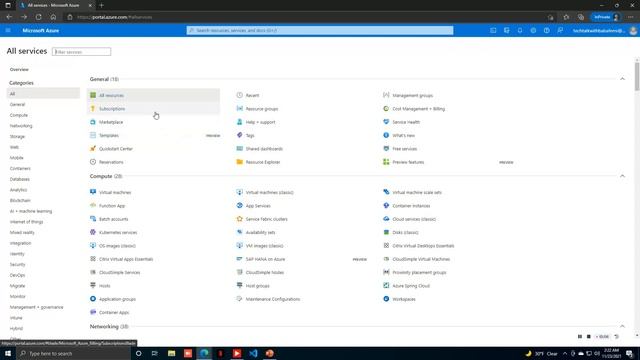Collapse the Compute section chevron
640x360 pixels.
click(x=622, y=176)
